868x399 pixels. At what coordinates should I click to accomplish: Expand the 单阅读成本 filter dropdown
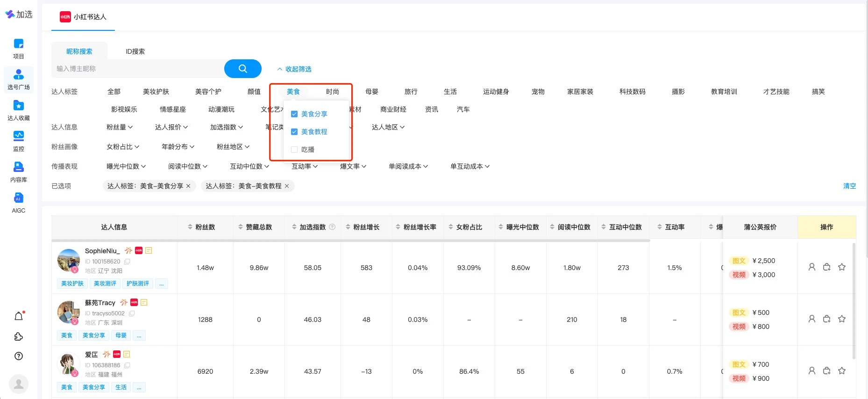pos(408,166)
